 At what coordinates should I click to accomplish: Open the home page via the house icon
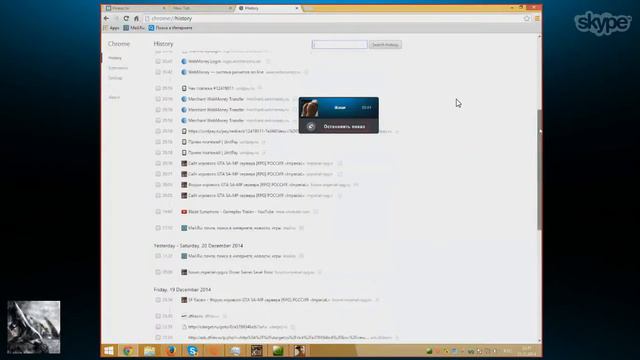136,18
